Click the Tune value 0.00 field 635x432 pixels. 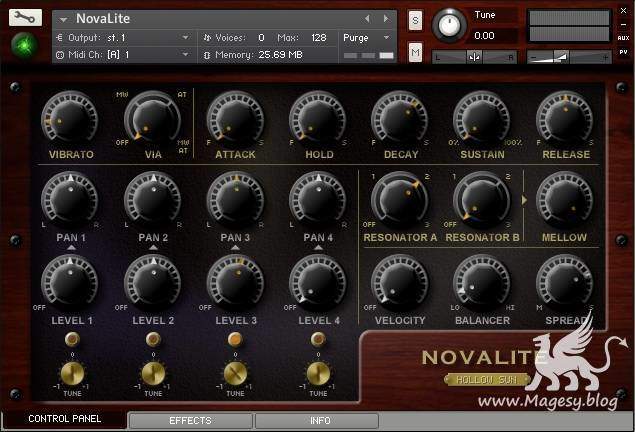point(484,36)
